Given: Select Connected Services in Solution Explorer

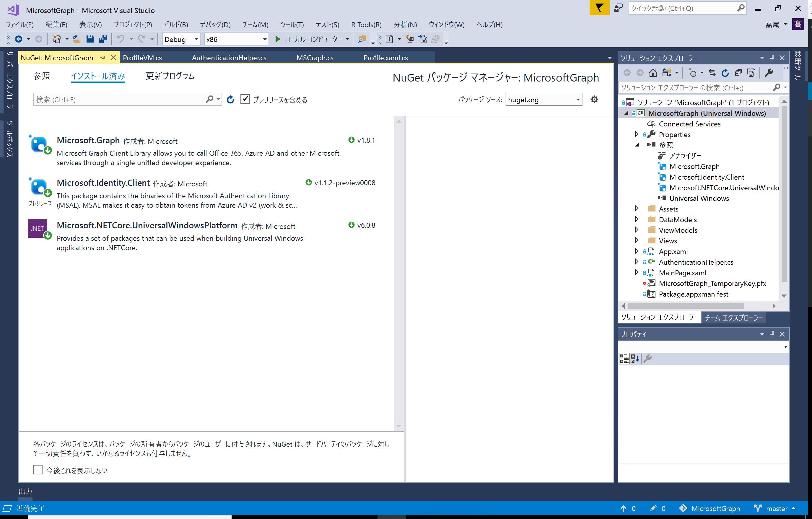Looking at the screenshot, I should (x=689, y=124).
